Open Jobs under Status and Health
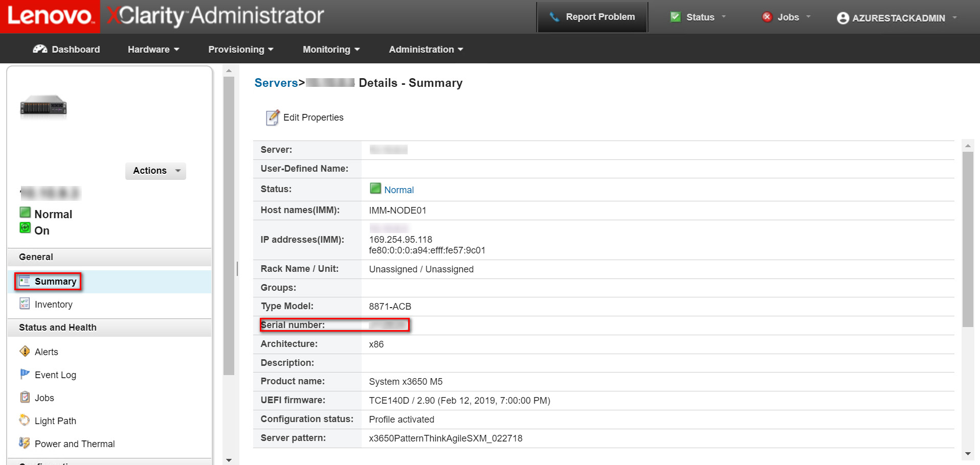Screen dimensions: 980x465 [44, 398]
